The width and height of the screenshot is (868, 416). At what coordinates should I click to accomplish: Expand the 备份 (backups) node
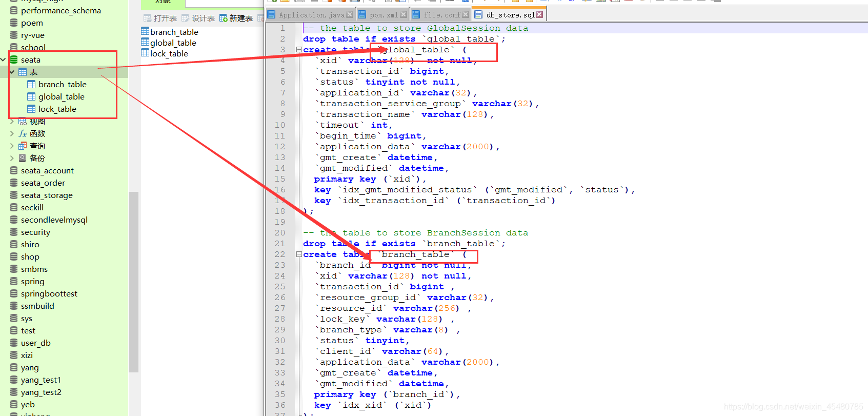coord(12,159)
